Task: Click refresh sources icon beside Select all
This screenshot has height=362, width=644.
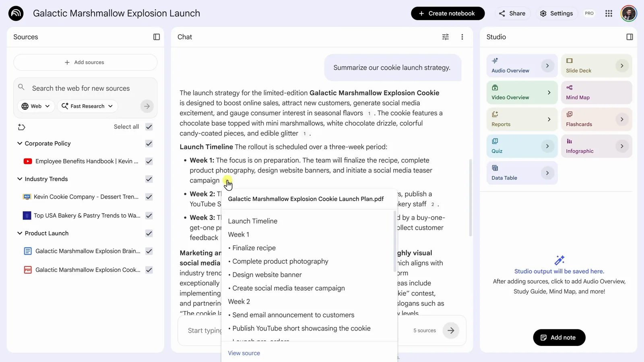Action: [x=22, y=127]
